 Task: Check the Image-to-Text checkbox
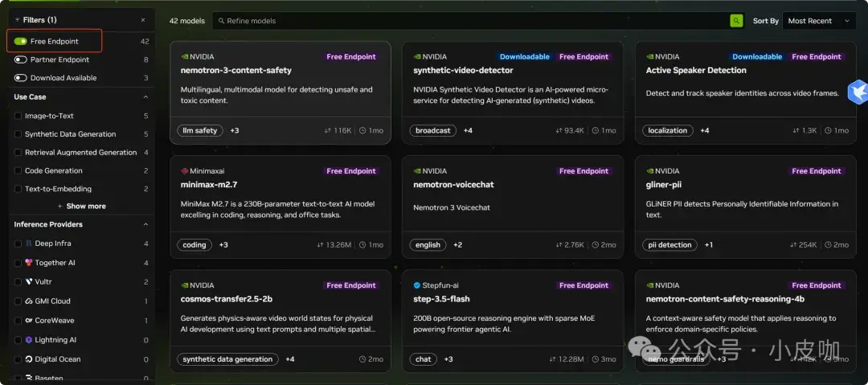coord(18,117)
